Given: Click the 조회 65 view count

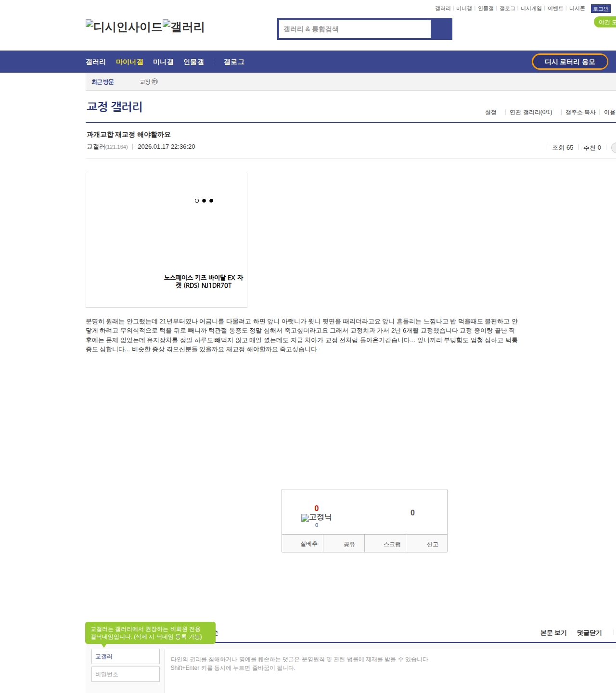Looking at the screenshot, I should (563, 148).
